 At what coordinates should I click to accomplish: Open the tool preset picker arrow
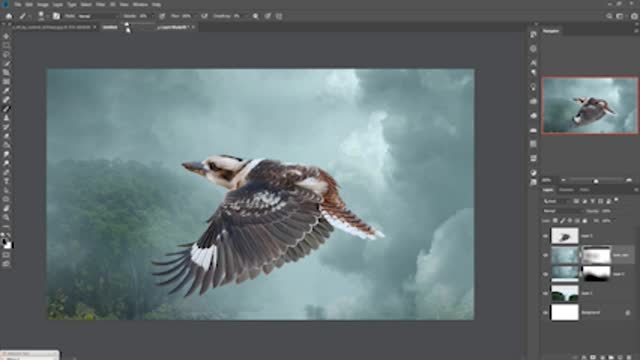click(29, 16)
